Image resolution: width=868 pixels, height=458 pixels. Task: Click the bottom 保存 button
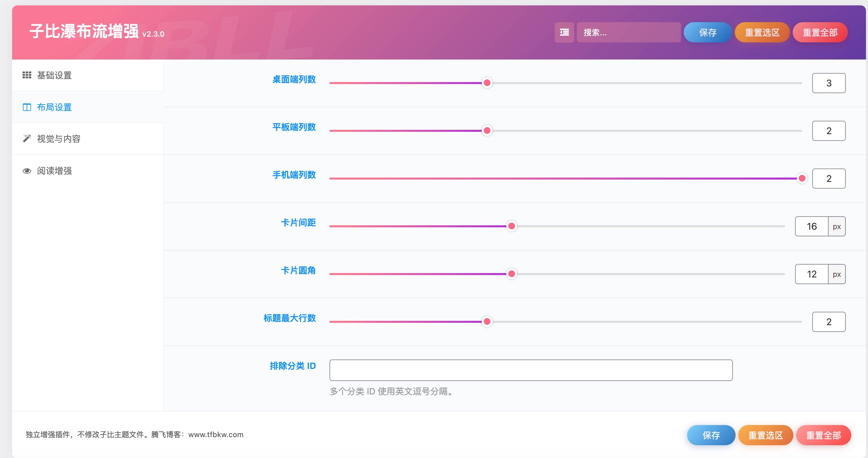711,435
